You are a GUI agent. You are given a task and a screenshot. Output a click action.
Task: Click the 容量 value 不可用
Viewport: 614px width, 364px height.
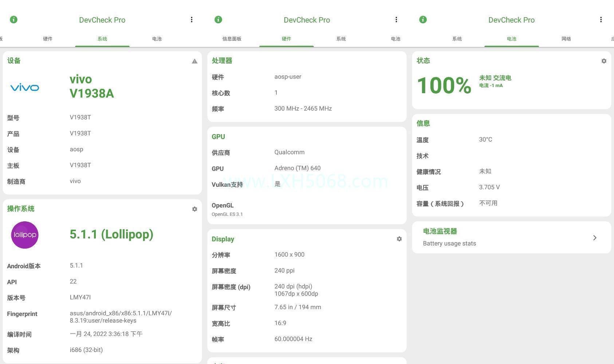(488, 203)
